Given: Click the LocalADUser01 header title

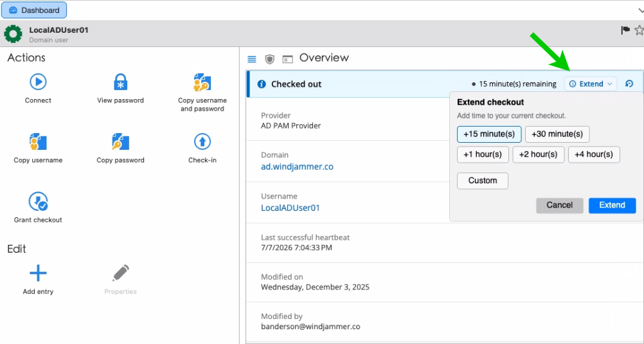Looking at the screenshot, I should click(58, 30).
